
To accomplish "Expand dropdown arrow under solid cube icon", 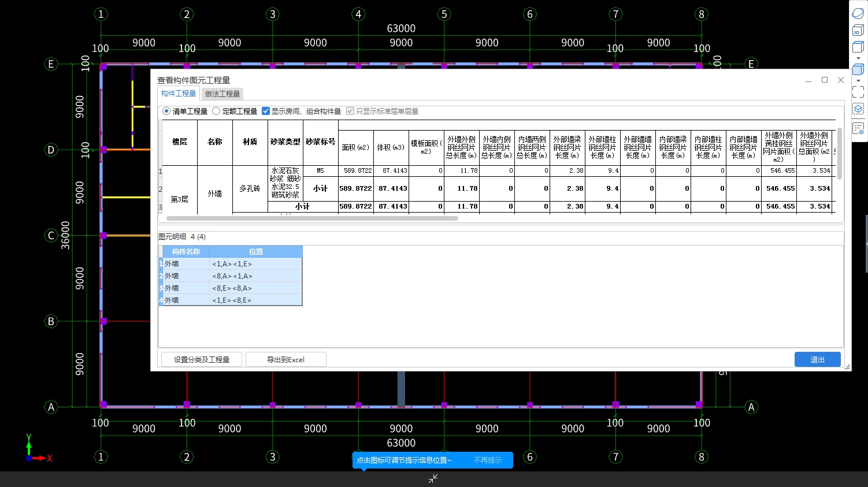I will (x=858, y=81).
